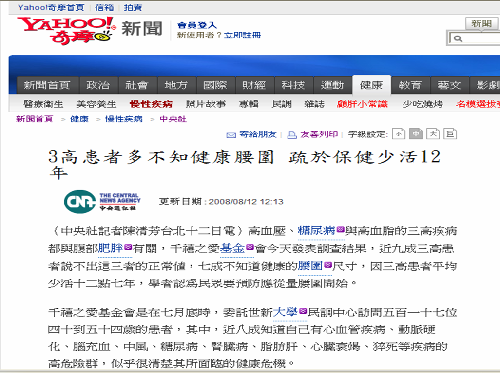
Task: Click the small icon after 腰圍 link
Action: pos(328,265)
